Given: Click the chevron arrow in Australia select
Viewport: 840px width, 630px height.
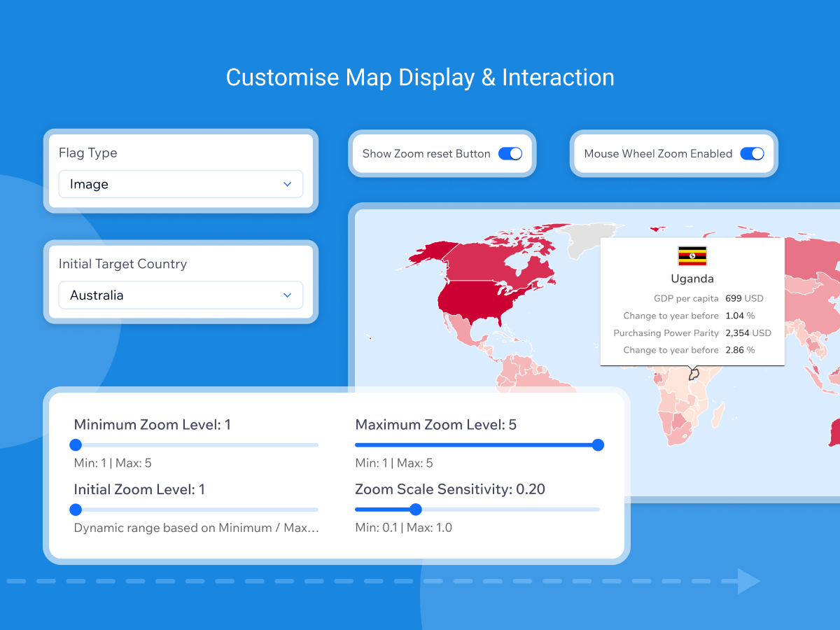Looking at the screenshot, I should click(x=287, y=295).
